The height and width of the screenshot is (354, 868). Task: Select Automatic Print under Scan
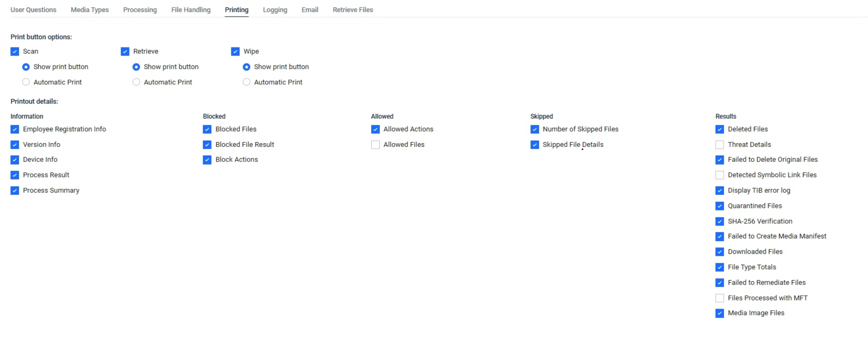[x=26, y=82]
